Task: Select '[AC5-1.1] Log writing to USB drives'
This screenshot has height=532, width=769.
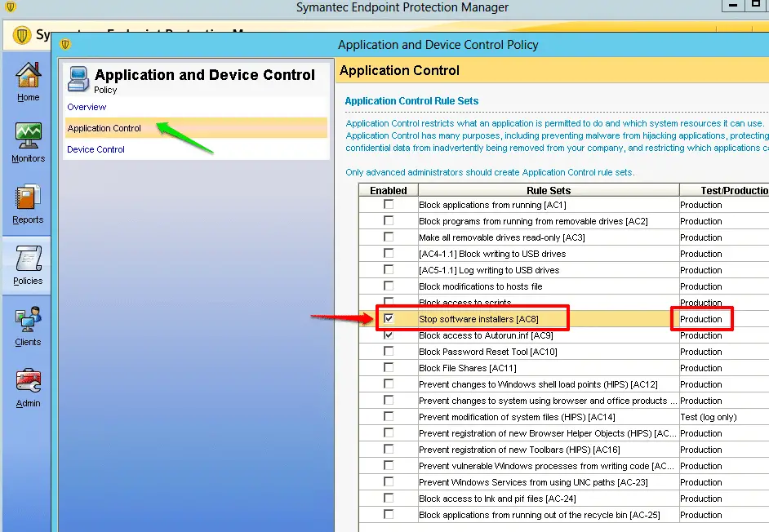Action: coord(489,270)
